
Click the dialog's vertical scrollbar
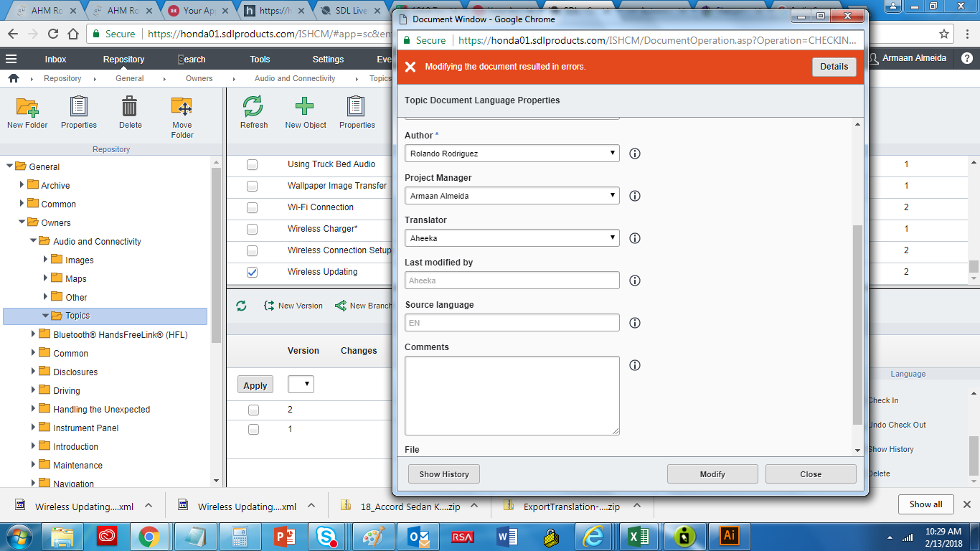[x=857, y=323]
